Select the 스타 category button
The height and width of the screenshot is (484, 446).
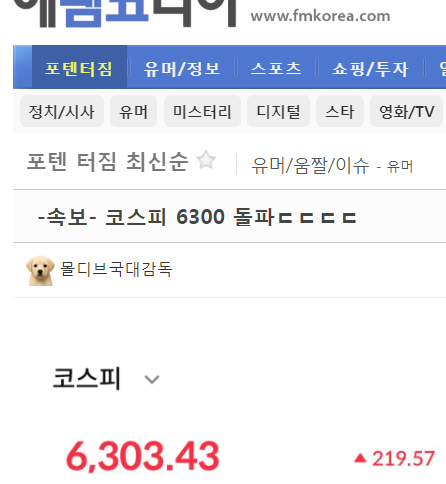point(340,111)
